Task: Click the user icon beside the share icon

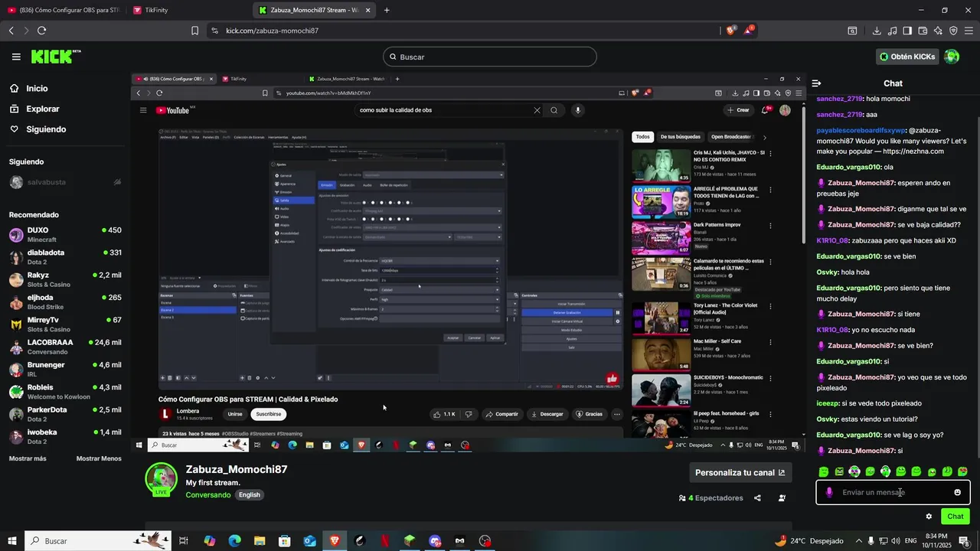Action: (x=782, y=498)
